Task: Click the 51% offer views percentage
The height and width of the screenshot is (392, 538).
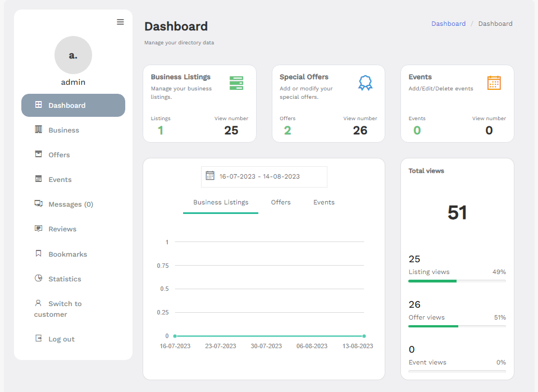Action: click(x=500, y=317)
